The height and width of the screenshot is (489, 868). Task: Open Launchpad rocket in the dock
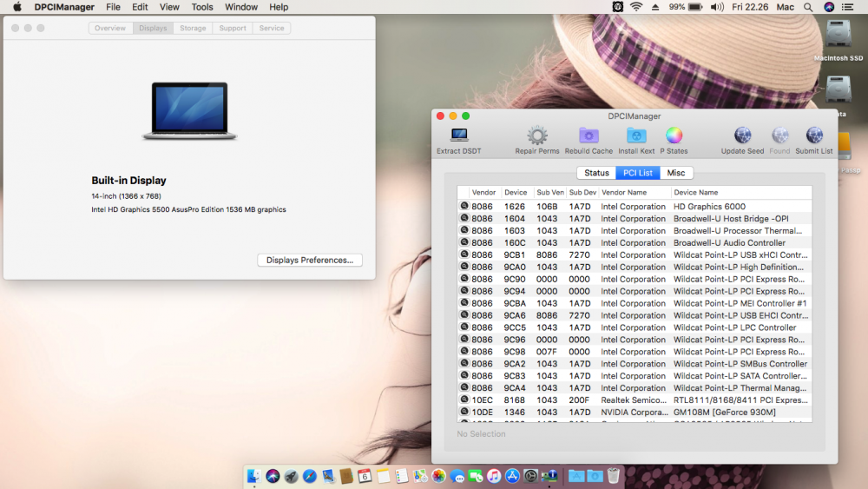point(291,476)
